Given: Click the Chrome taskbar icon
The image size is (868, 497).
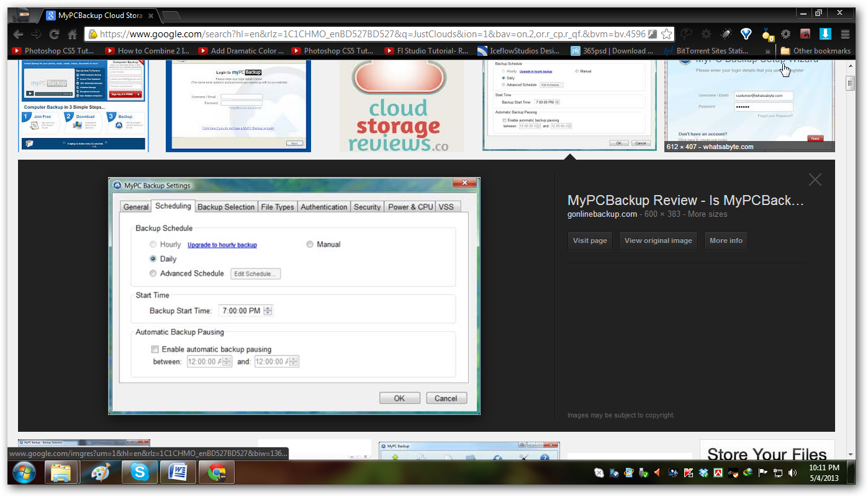Looking at the screenshot, I should point(217,473).
